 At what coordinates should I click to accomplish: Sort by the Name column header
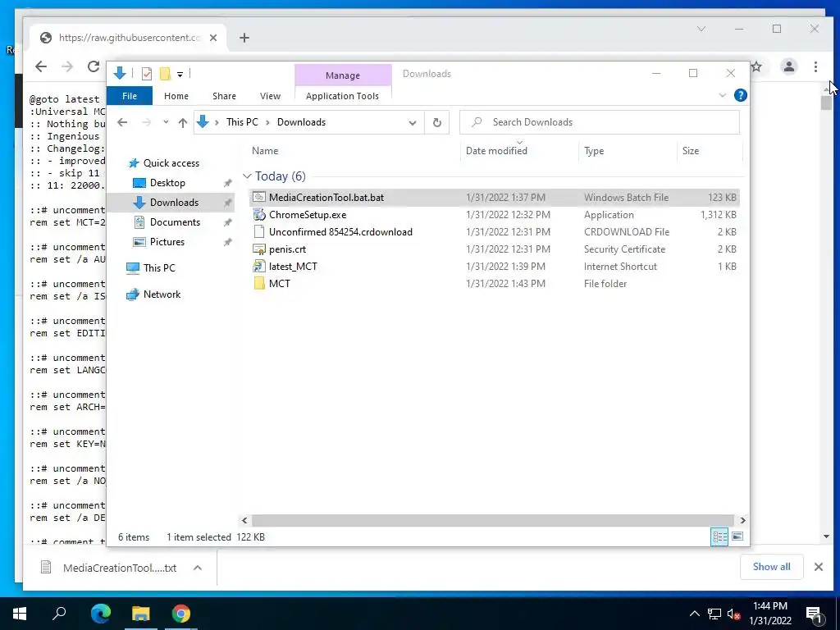(265, 151)
